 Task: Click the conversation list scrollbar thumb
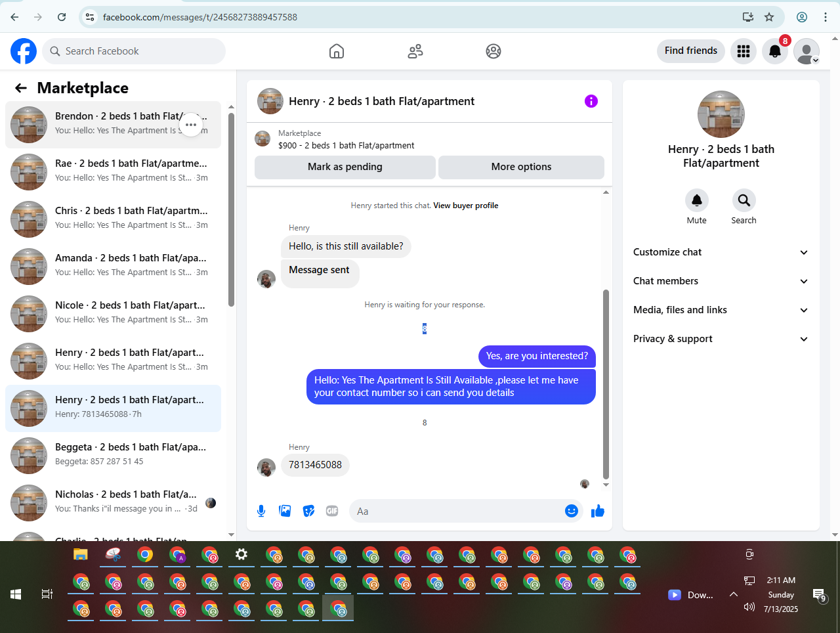point(231,209)
